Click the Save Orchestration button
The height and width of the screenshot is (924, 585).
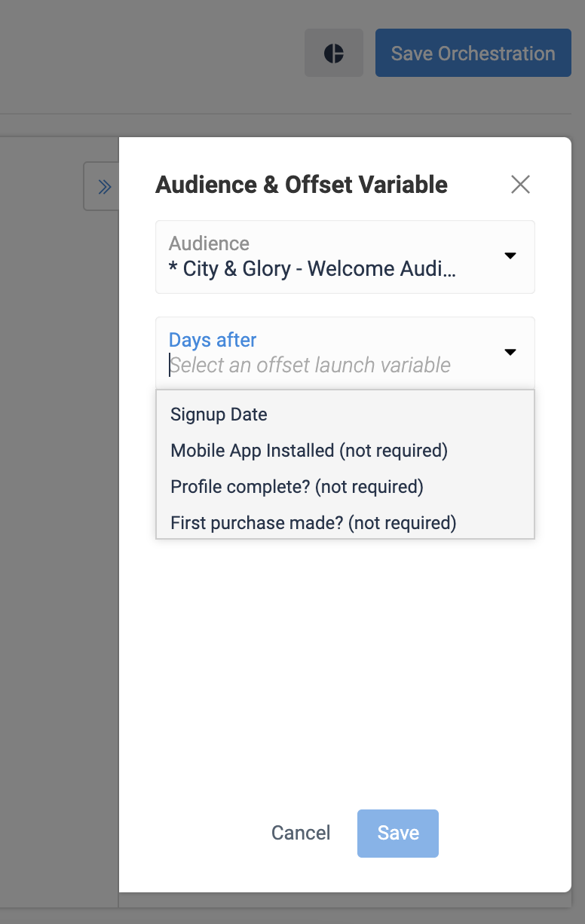pyautogui.click(x=473, y=53)
